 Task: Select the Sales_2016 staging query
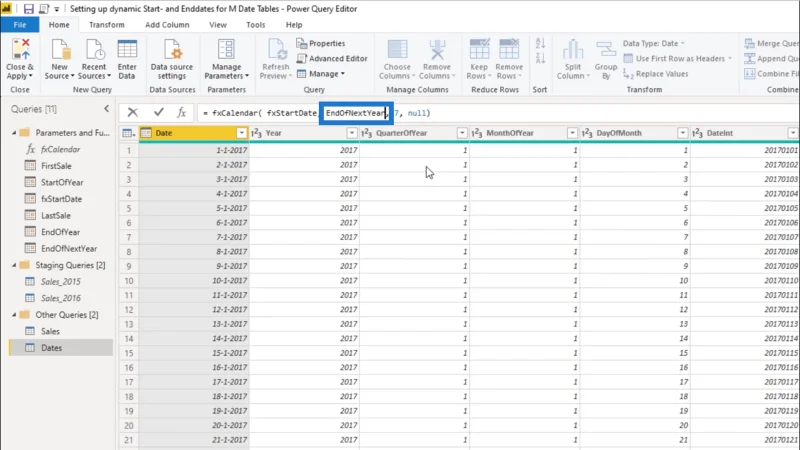pyautogui.click(x=61, y=298)
